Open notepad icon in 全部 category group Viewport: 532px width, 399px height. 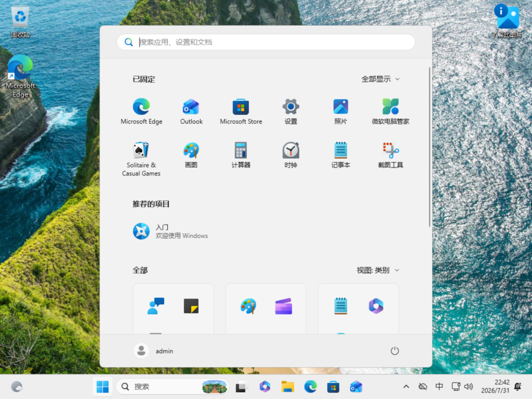pyautogui.click(x=341, y=306)
